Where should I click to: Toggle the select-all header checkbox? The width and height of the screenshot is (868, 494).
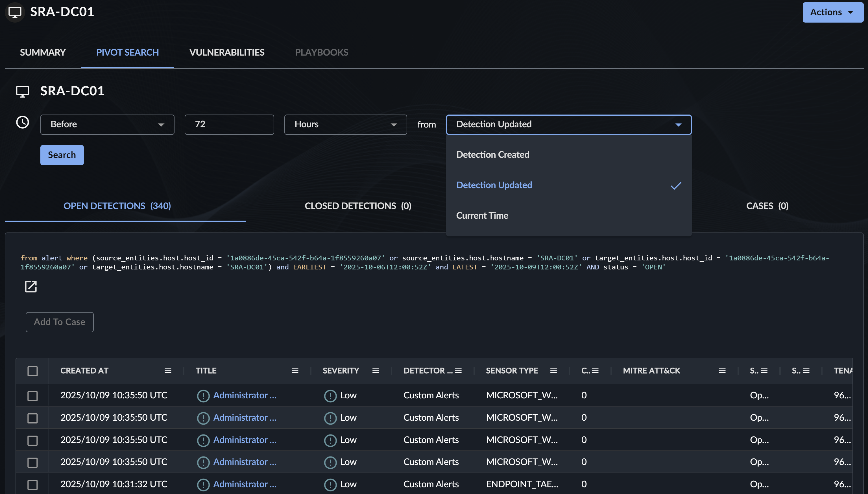pos(32,371)
